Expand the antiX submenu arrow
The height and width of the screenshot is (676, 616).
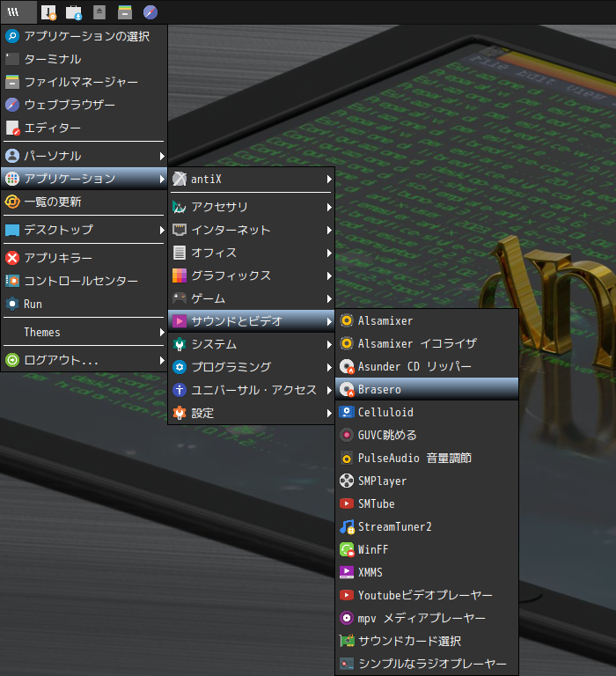click(329, 179)
